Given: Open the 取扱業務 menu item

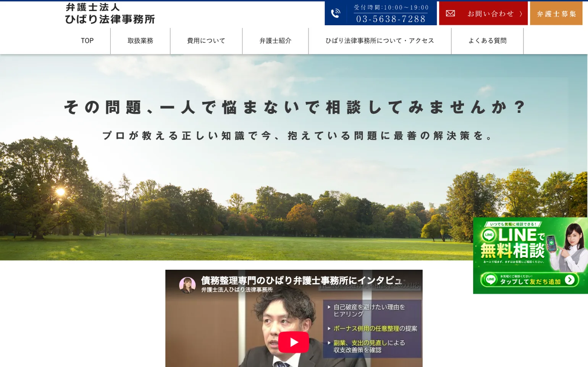Looking at the screenshot, I should pos(140,41).
